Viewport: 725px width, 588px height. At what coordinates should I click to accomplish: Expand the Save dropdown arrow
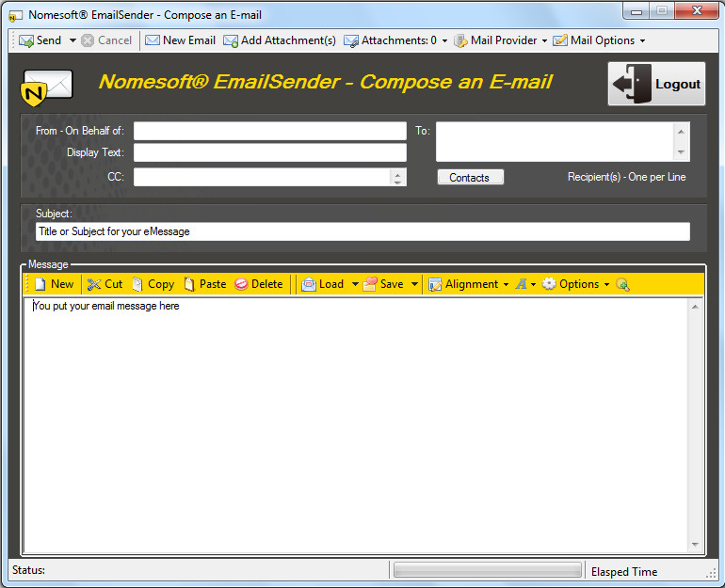(x=414, y=284)
